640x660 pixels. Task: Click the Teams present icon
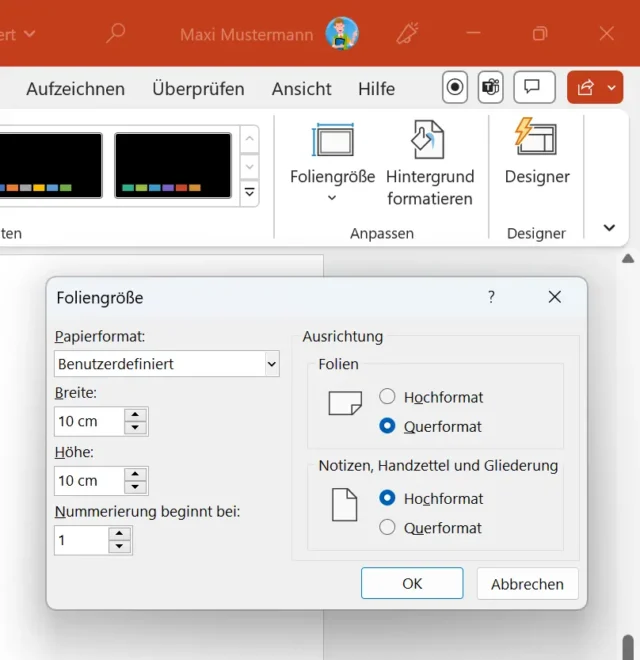(490, 88)
